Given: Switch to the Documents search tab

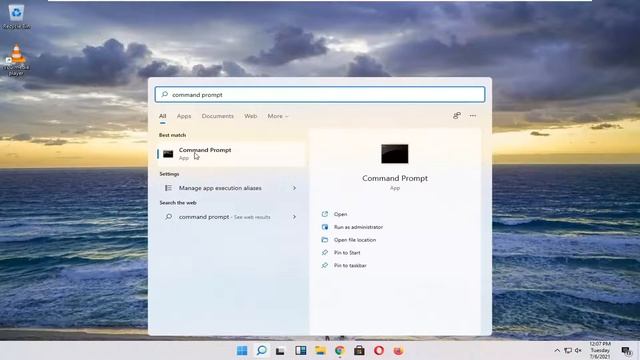Looking at the screenshot, I should (218, 116).
